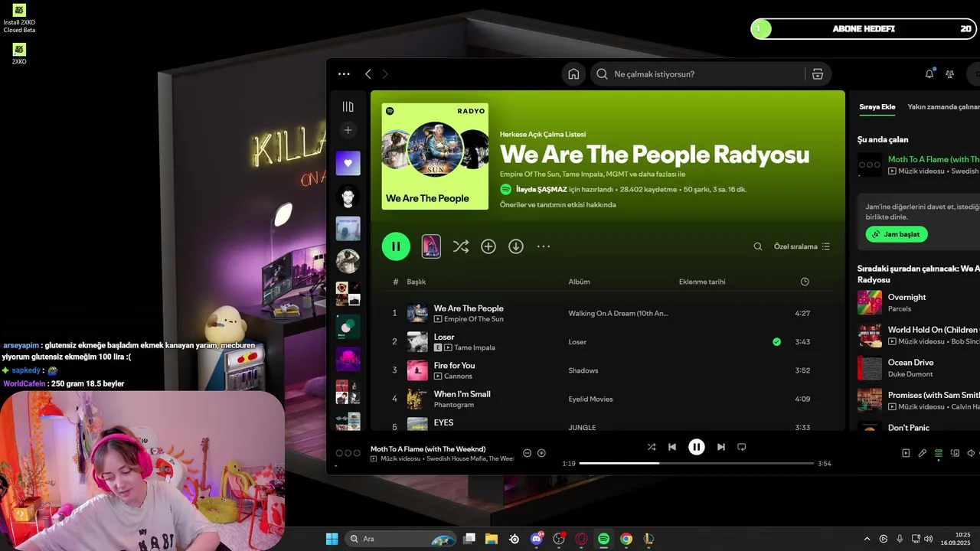Click the minus circle icon beside the now-playing title
This screenshot has height=551, width=980.
[527, 453]
